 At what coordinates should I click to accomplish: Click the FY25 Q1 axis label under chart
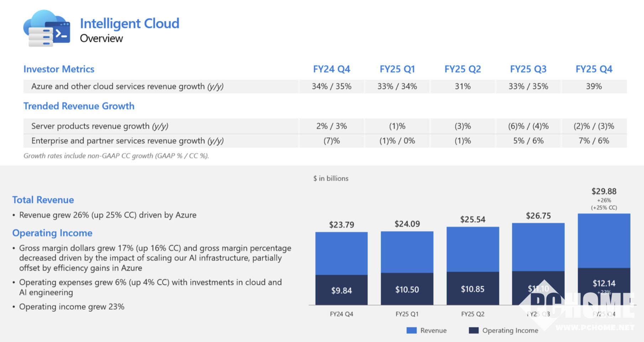pos(407,314)
